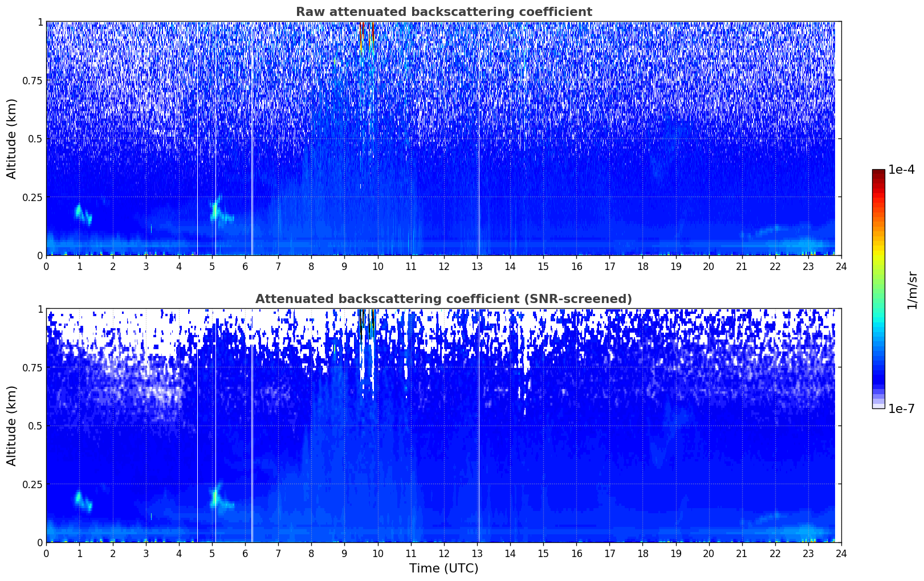Click the 0.5 altitude tick on the top plot
This screenshot has height=581, width=924.
pos(35,138)
